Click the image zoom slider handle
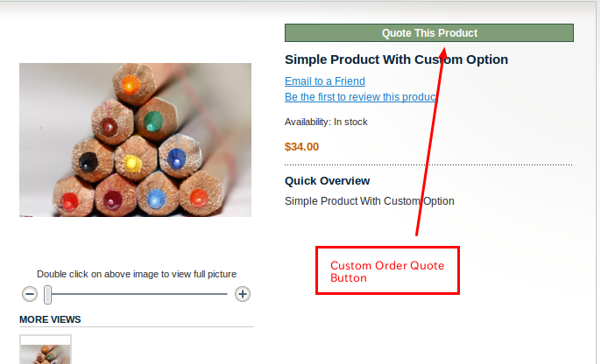This screenshot has height=364, width=601. pyautogui.click(x=48, y=294)
